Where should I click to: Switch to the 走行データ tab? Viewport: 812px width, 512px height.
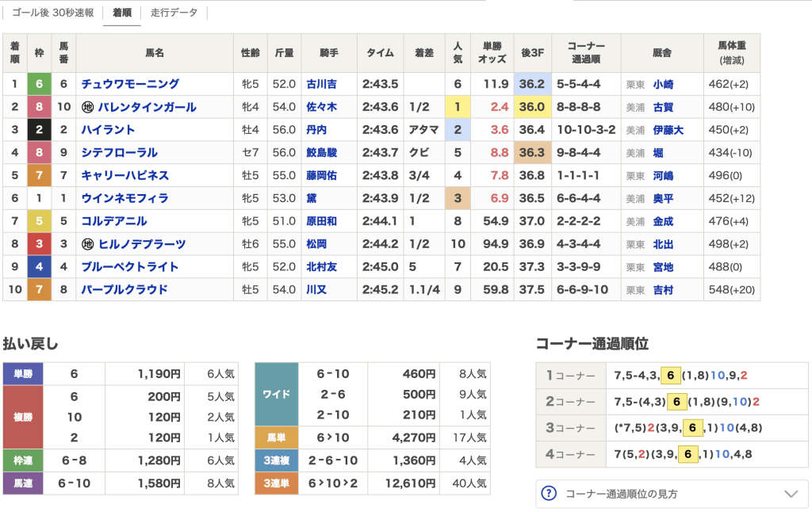point(174,13)
